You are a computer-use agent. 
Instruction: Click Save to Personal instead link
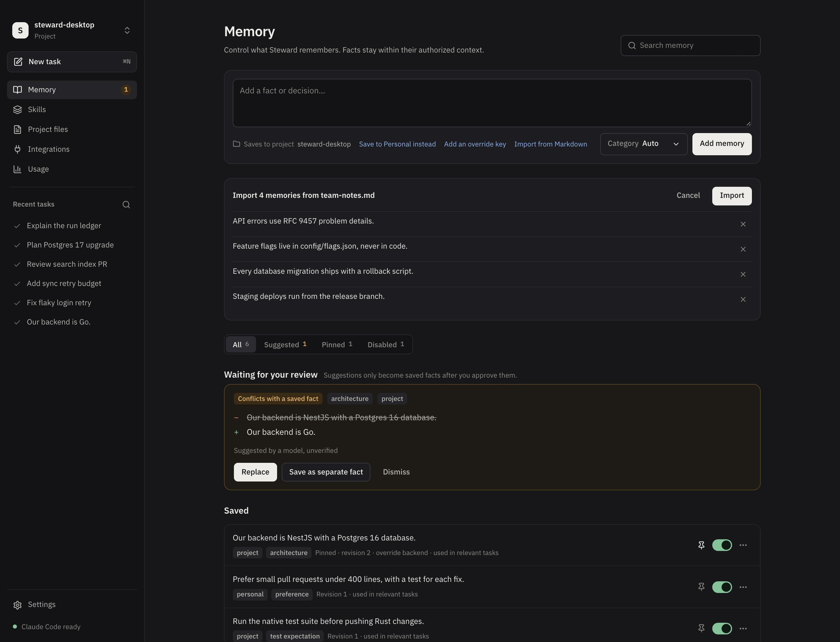pyautogui.click(x=397, y=144)
